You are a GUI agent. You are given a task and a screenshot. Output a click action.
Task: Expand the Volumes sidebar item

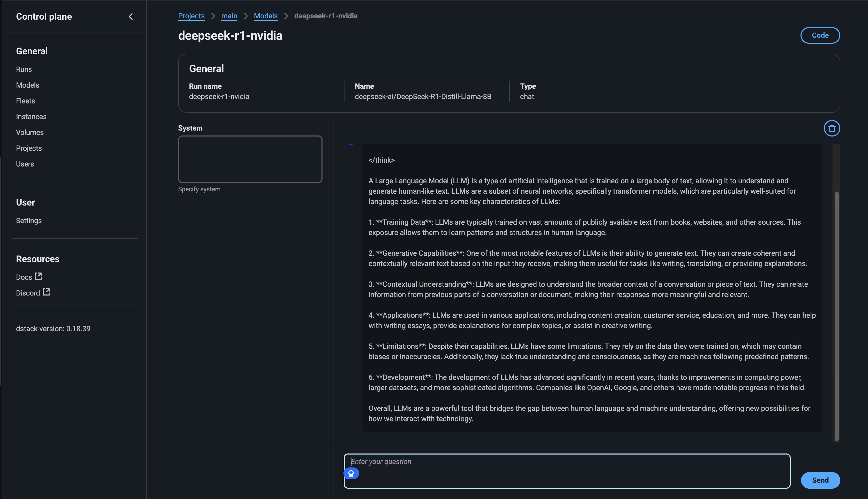[x=30, y=132]
